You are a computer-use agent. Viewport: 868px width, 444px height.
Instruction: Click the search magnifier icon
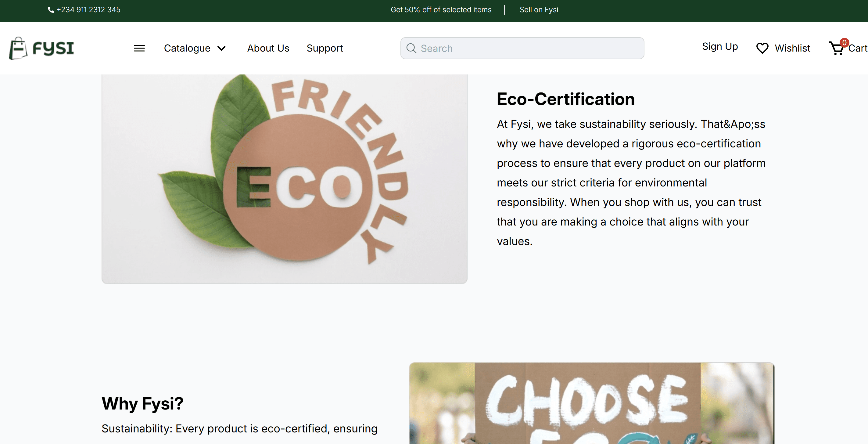click(x=411, y=48)
